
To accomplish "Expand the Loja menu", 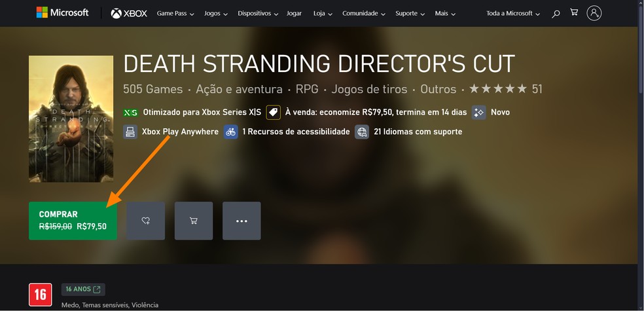I will 323,14.
